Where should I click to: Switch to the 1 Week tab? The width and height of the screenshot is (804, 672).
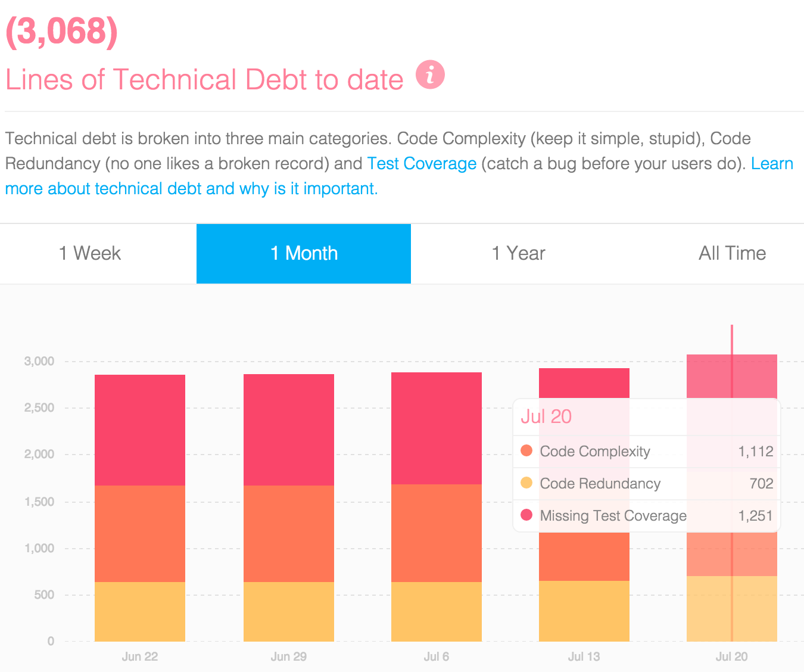[90, 253]
